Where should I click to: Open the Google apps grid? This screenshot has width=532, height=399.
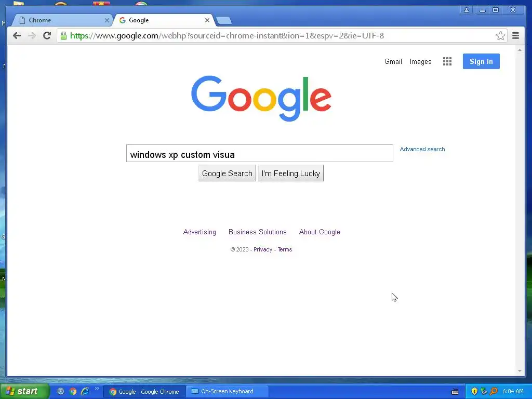point(447,61)
